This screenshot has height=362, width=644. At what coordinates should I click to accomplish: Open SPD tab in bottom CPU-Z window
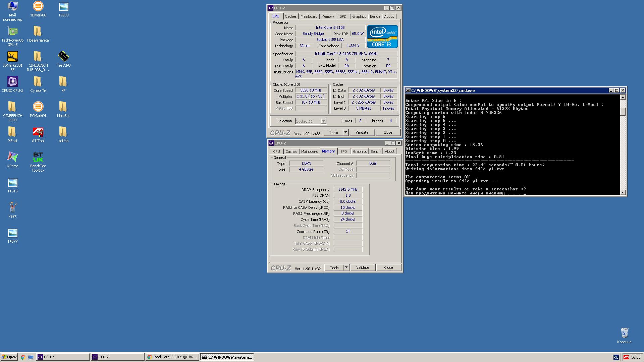pyautogui.click(x=343, y=152)
